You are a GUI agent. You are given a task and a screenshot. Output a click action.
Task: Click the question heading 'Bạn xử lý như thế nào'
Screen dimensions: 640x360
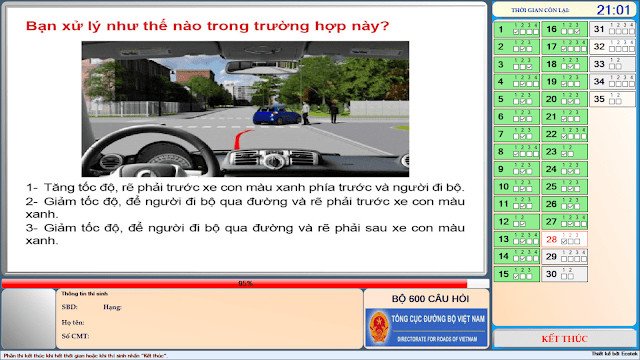point(207,26)
